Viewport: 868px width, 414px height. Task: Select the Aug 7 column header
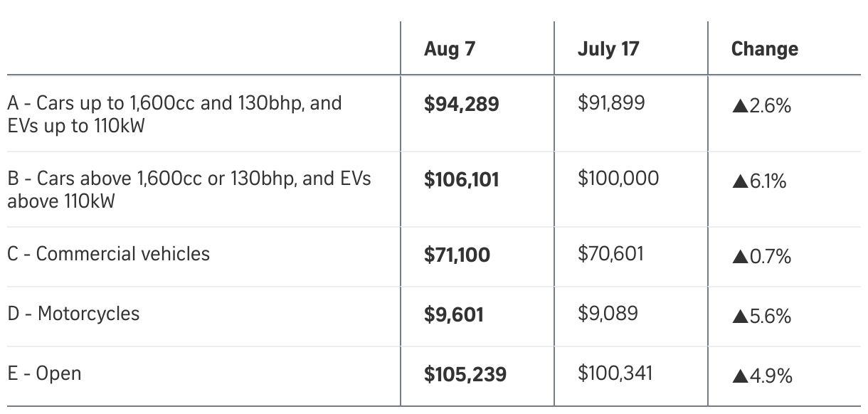point(449,49)
